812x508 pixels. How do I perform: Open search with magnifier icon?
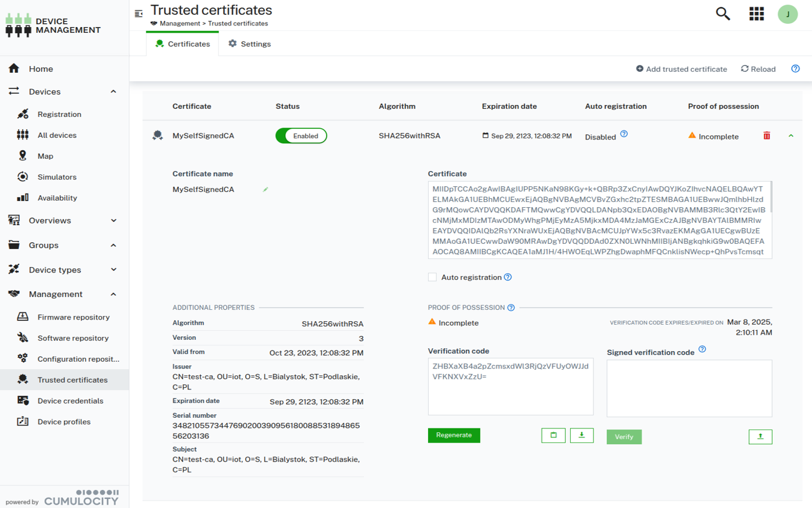pyautogui.click(x=723, y=13)
